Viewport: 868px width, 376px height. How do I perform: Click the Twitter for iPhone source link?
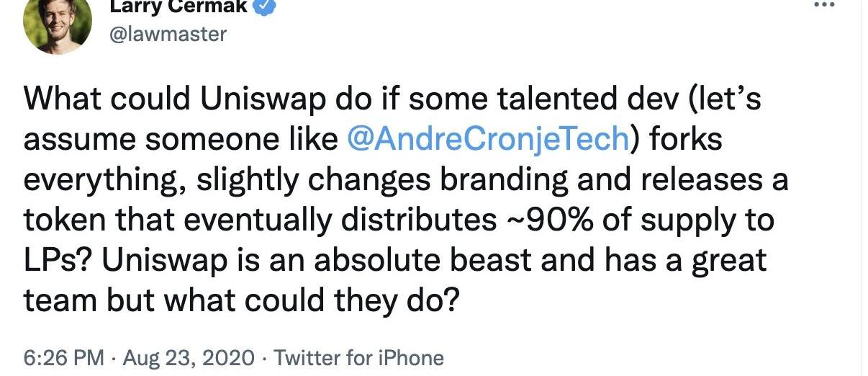pos(359,357)
